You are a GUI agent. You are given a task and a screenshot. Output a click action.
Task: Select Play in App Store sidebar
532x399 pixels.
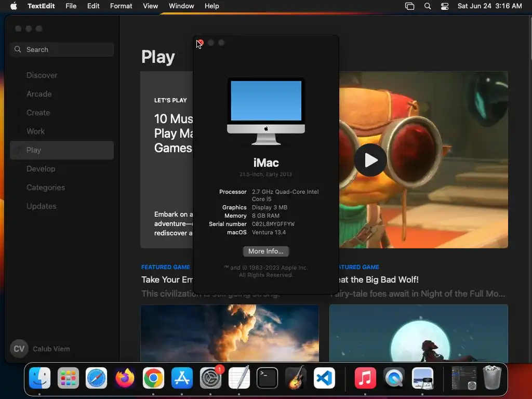click(x=62, y=150)
